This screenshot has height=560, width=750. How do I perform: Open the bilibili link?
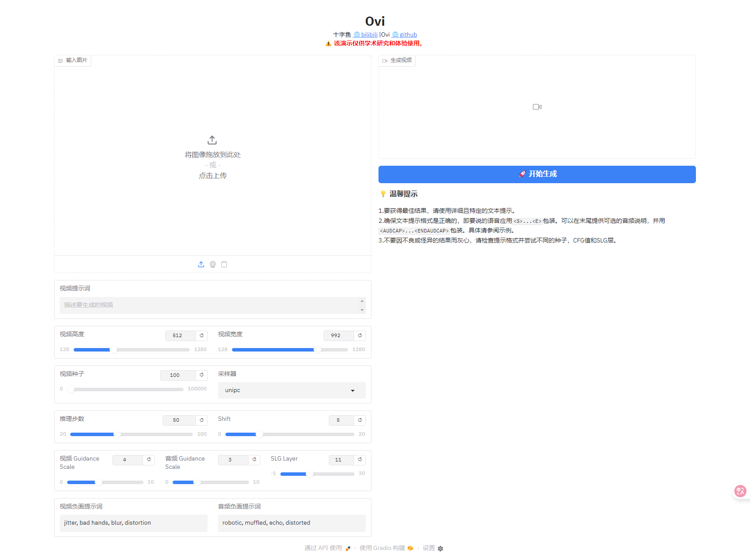[369, 34]
